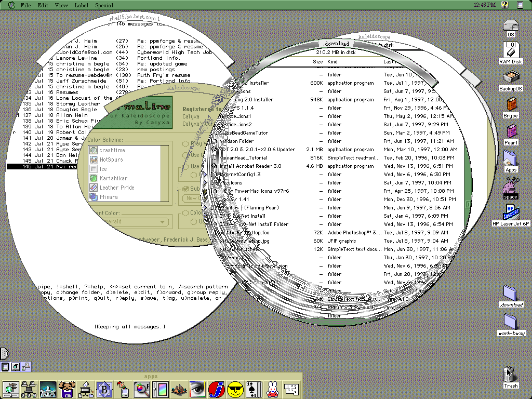The width and height of the screenshot is (532, 399).
Task: Launch the playing cards app in dock
Action: (x=254, y=389)
